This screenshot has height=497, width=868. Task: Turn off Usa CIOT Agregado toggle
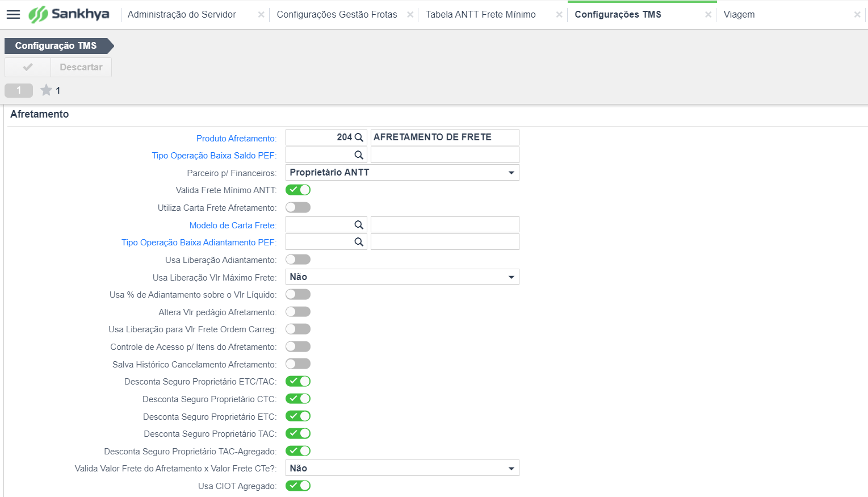coord(298,486)
